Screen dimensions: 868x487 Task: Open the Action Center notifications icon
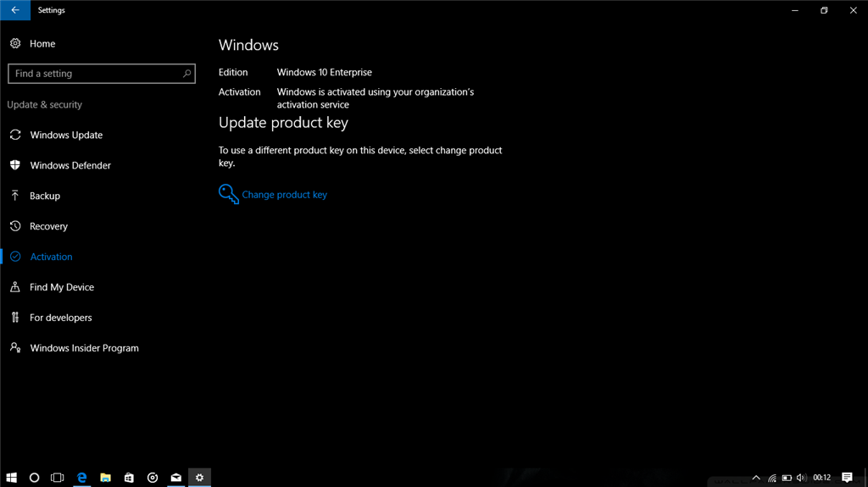point(847,478)
